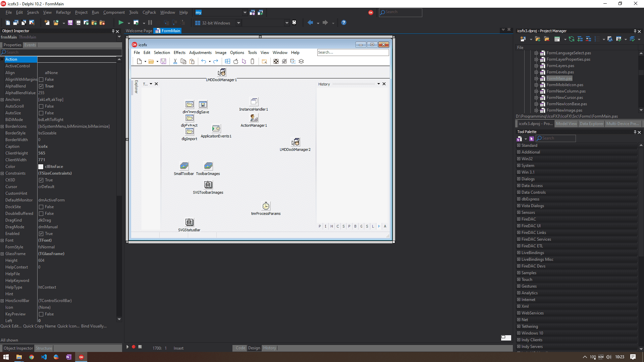Open Chrome from the Windows taskbar

coord(32,357)
